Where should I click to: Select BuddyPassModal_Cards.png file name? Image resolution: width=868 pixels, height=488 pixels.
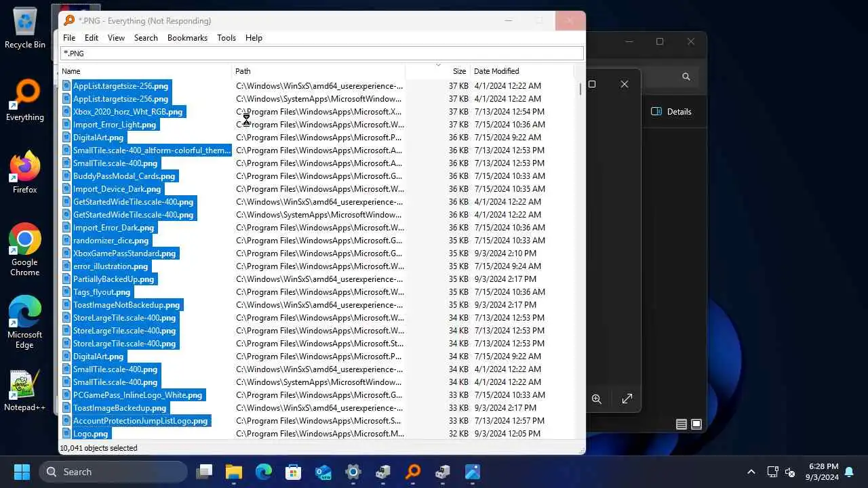tap(124, 176)
